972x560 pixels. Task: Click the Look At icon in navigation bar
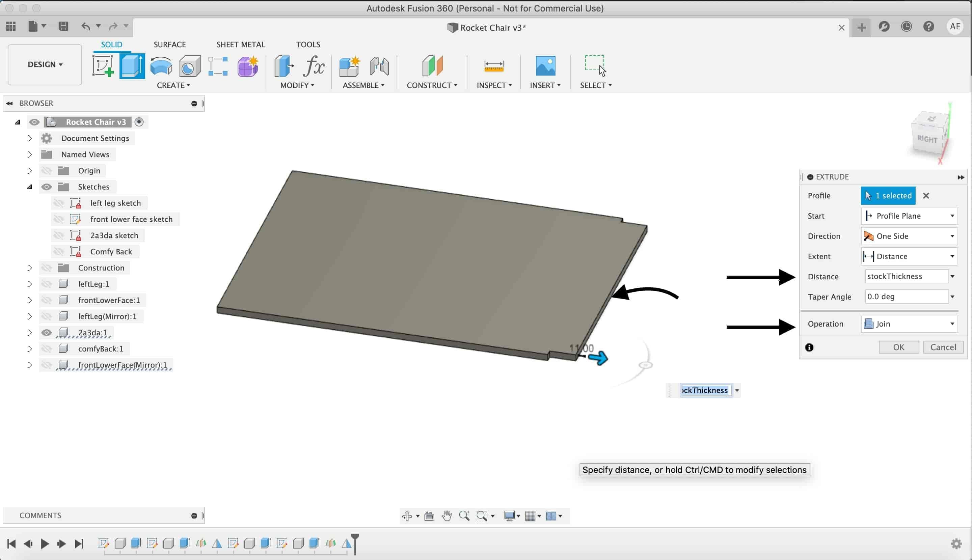[x=429, y=516]
